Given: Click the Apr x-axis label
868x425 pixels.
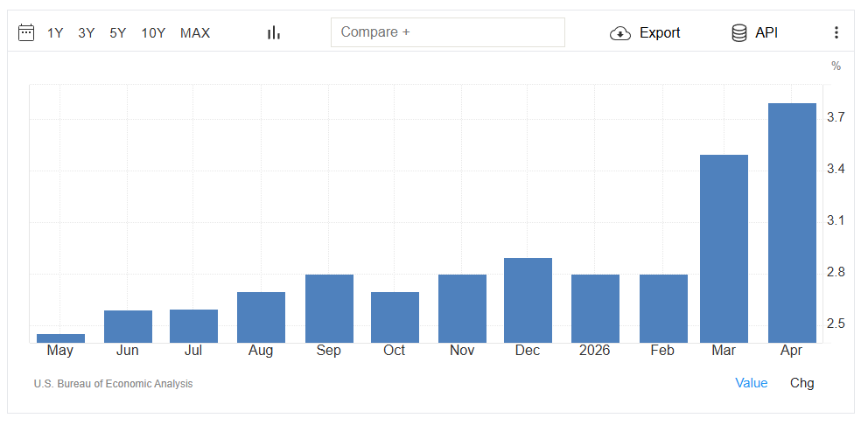Looking at the screenshot, I should tap(792, 351).
